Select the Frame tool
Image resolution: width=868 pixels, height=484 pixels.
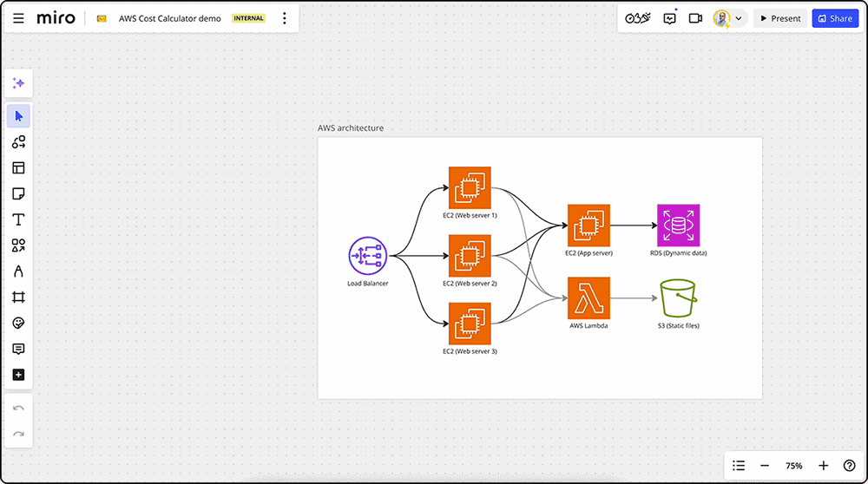click(x=18, y=298)
